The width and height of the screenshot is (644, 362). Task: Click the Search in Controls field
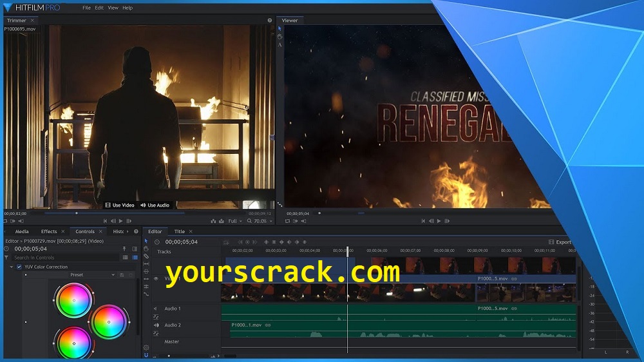pyautogui.click(x=66, y=258)
